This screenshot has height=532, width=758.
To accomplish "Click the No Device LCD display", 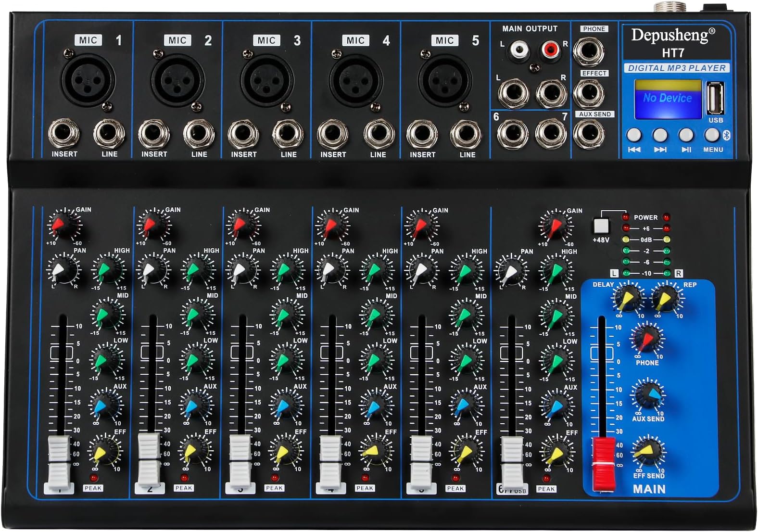I will pos(668,100).
